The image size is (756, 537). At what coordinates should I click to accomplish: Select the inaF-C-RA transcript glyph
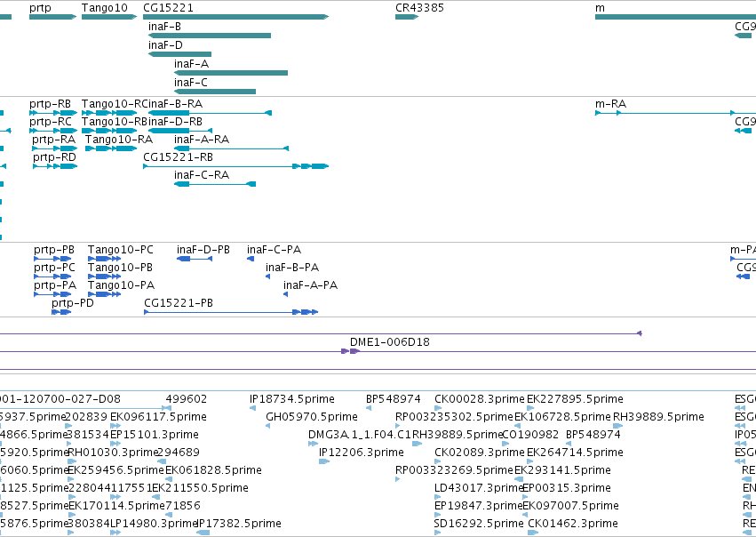tap(215, 184)
